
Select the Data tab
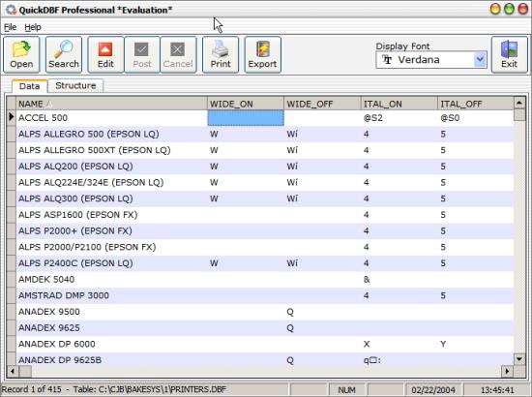click(x=30, y=86)
